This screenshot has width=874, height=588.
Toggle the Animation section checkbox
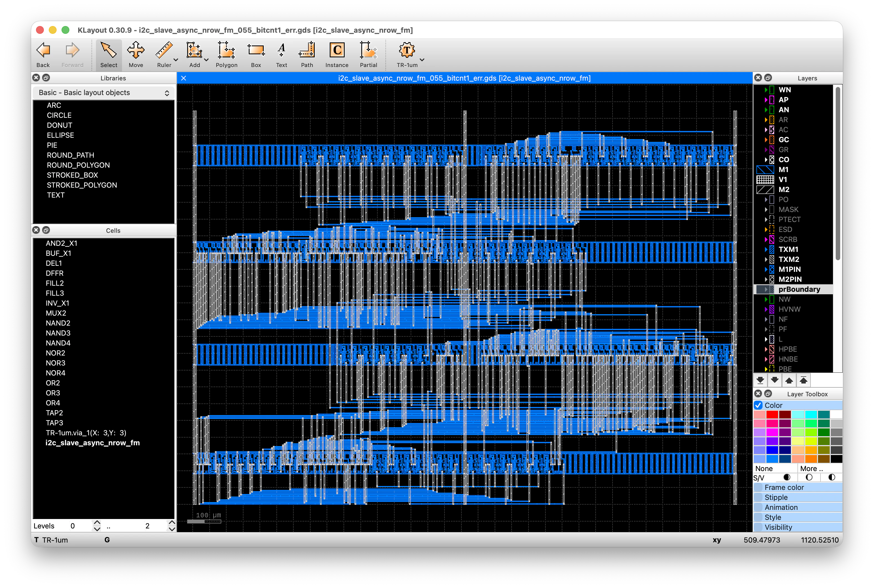coord(758,507)
